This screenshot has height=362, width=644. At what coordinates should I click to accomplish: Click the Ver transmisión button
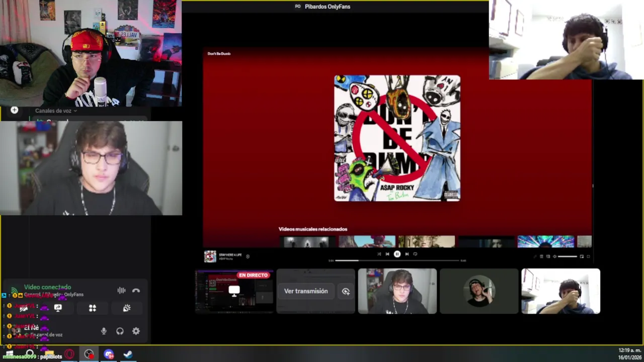pyautogui.click(x=306, y=291)
